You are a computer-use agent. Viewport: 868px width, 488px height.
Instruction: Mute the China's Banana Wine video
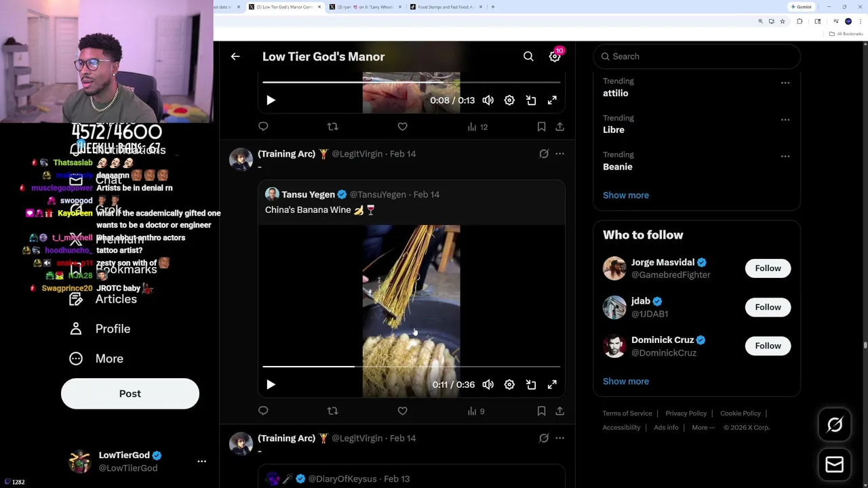488,384
